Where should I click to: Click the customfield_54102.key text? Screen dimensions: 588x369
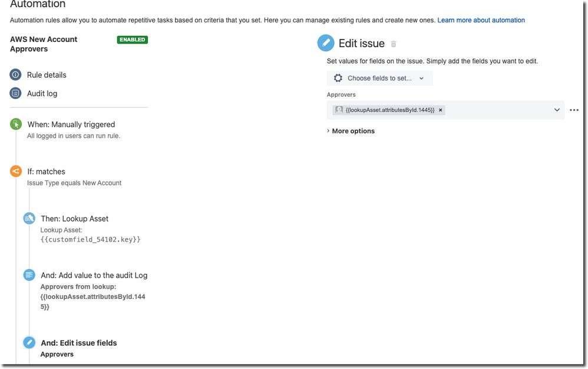[90, 239]
